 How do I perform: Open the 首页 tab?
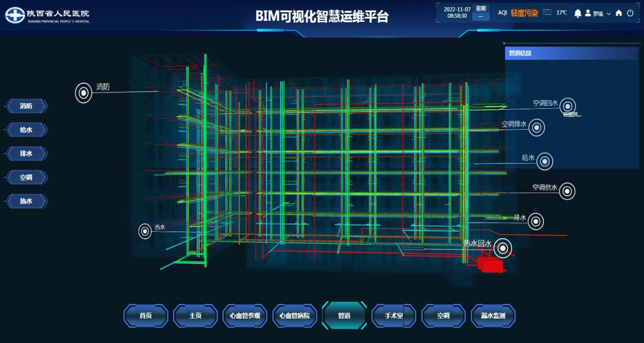146,316
